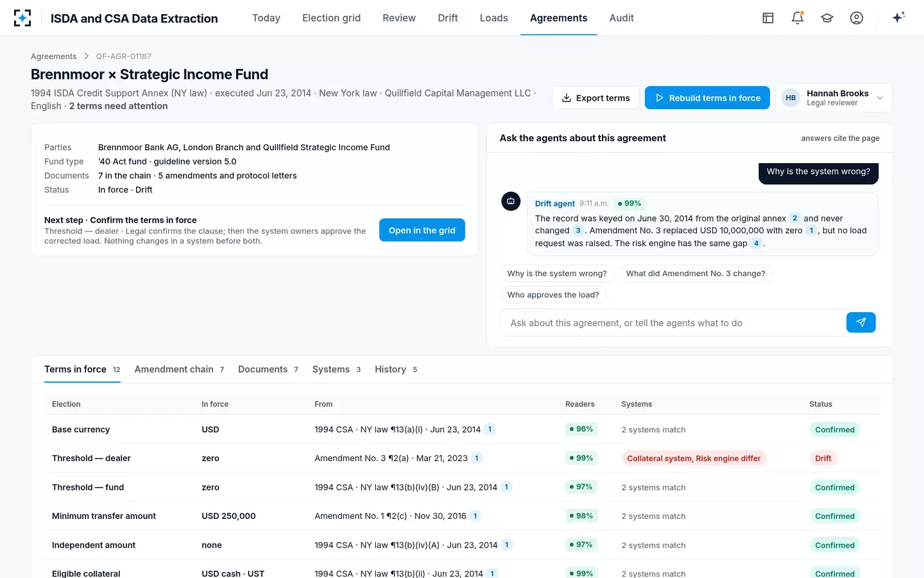Click Rebuild terms in force

click(x=707, y=98)
